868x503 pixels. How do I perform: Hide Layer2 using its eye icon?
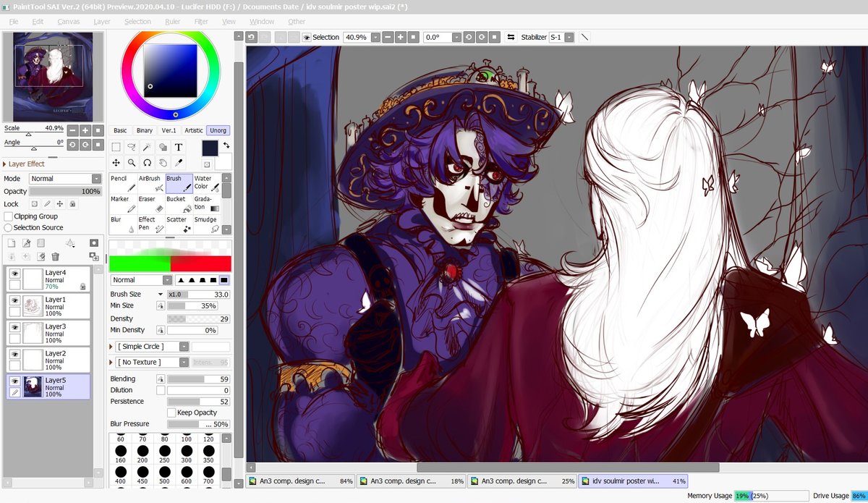tap(14, 354)
